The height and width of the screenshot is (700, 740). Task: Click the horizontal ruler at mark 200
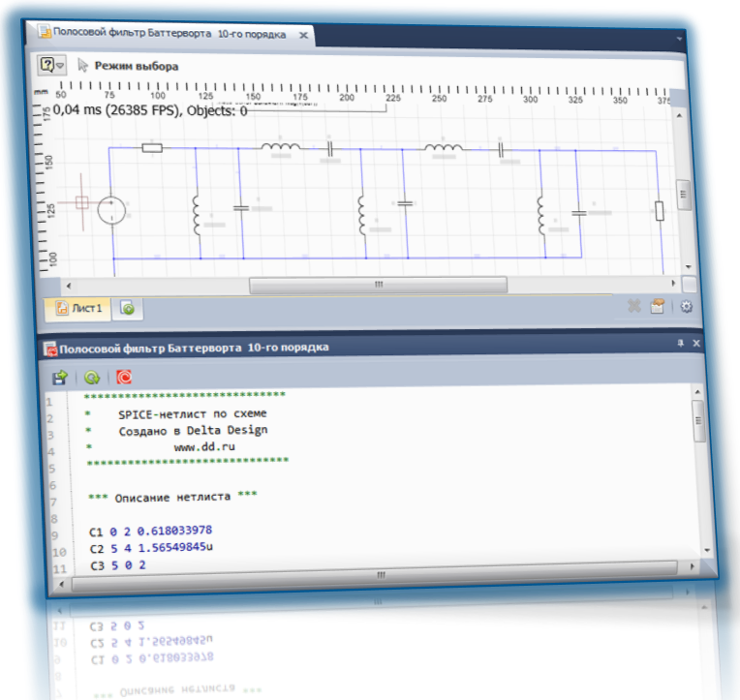click(347, 97)
